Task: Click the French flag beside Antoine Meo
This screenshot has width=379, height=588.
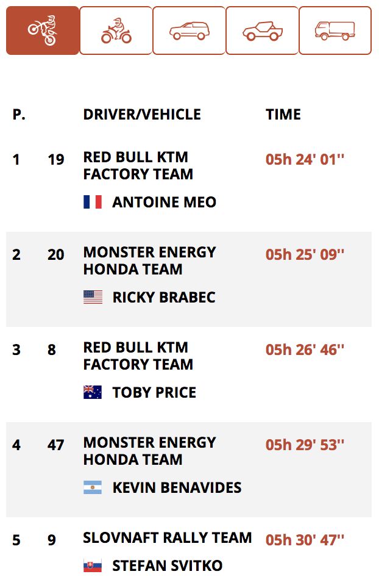Action: coord(93,202)
